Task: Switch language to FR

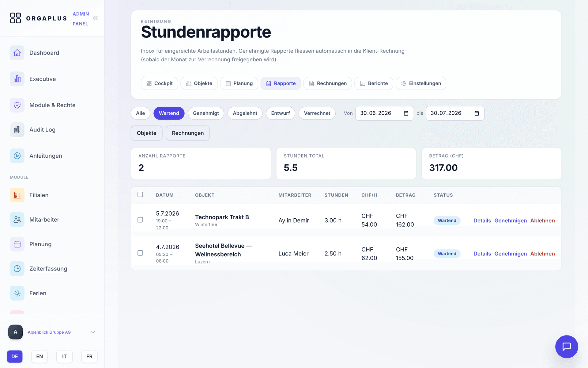Action: coord(89,356)
